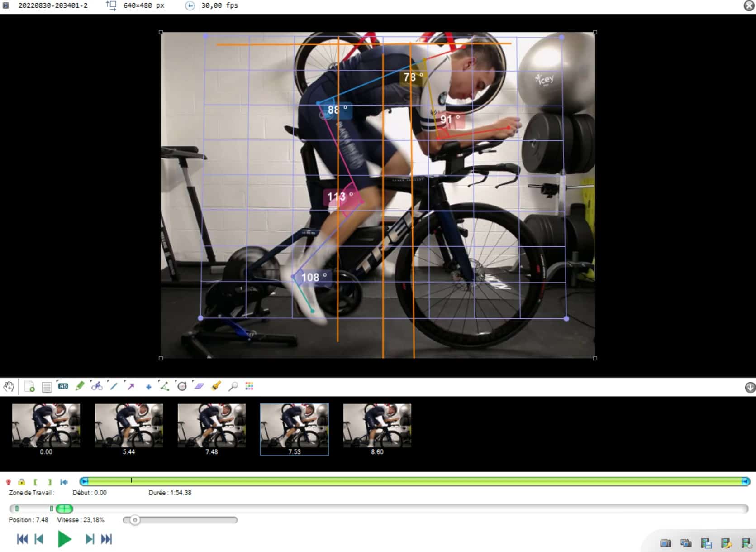Select the perspective grid tool
The image size is (756, 552).
pos(199,386)
